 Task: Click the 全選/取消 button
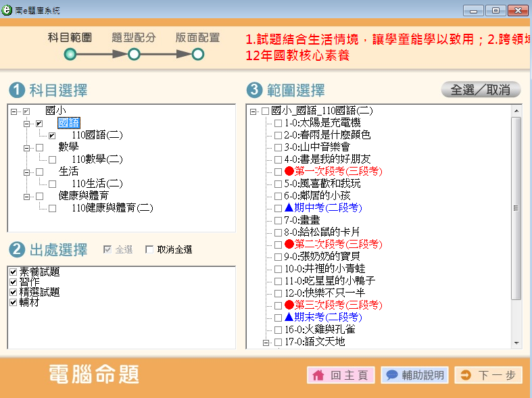tap(481, 89)
